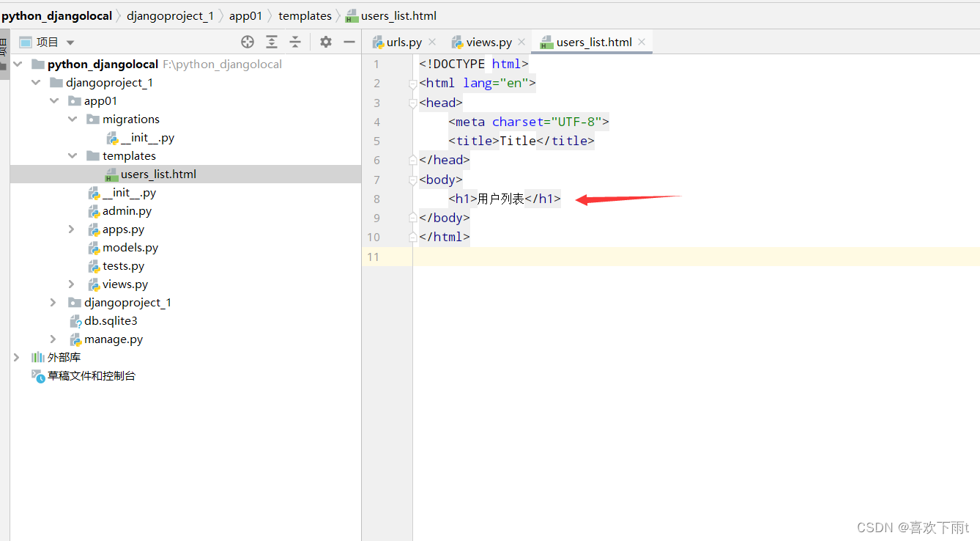Click the Title text on line 5
Image resolution: width=980 pixels, height=541 pixels.
[x=518, y=141]
